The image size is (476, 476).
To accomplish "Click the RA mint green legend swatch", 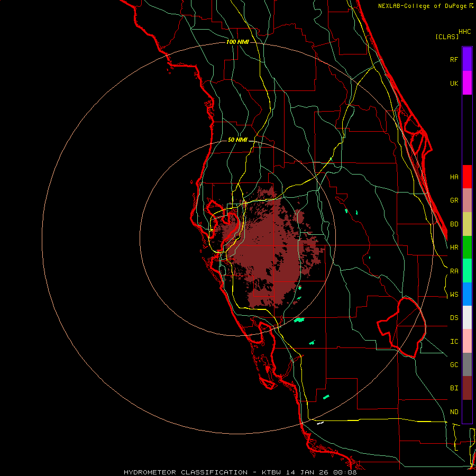I will [x=467, y=271].
